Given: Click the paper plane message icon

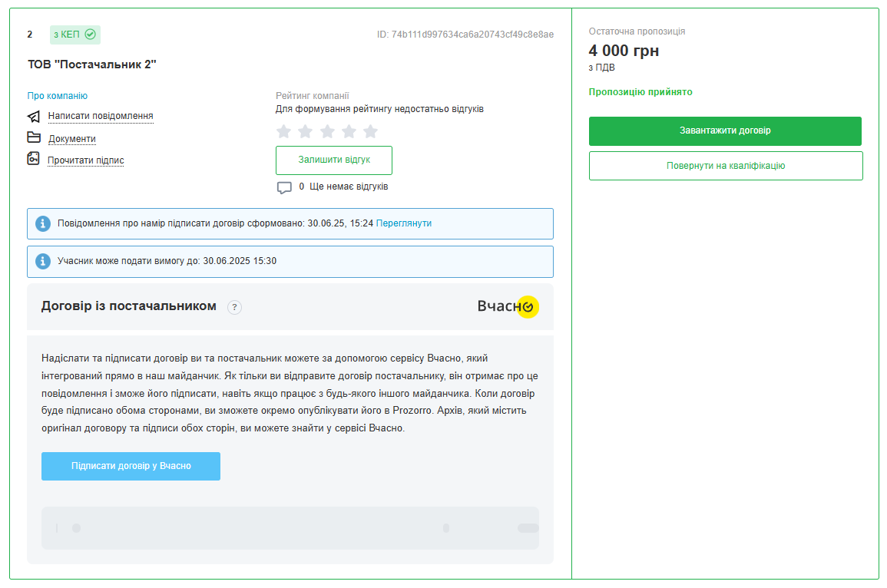Looking at the screenshot, I should pyautogui.click(x=34, y=117).
